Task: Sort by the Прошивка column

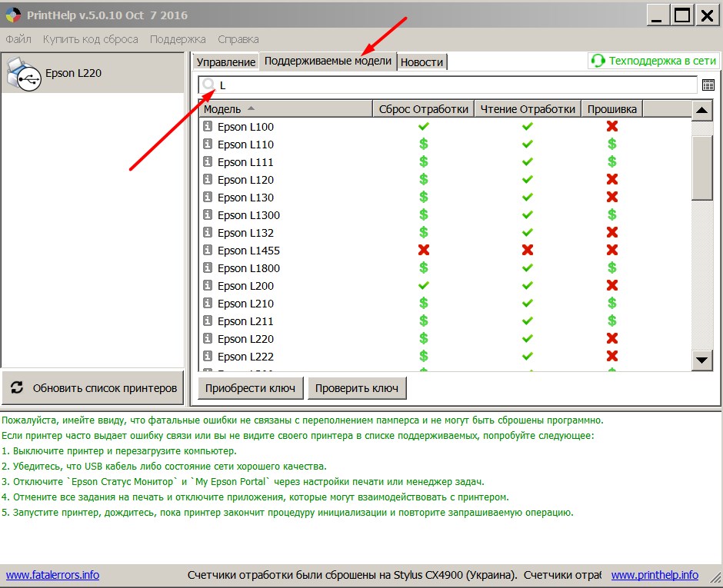Action: [x=612, y=109]
